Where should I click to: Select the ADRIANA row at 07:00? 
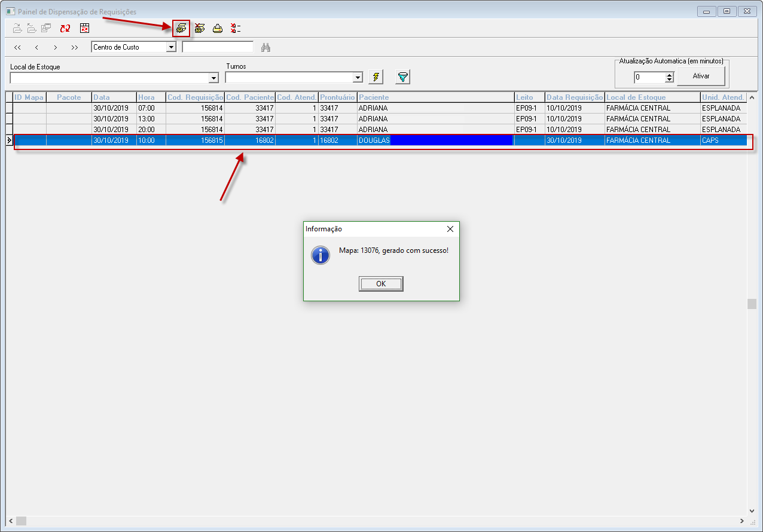[x=380, y=108]
